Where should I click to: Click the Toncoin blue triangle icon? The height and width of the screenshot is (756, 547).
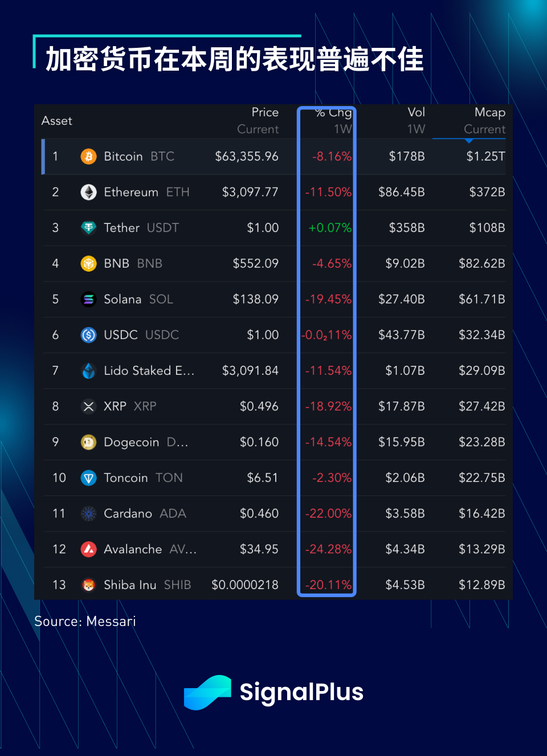[88, 478]
